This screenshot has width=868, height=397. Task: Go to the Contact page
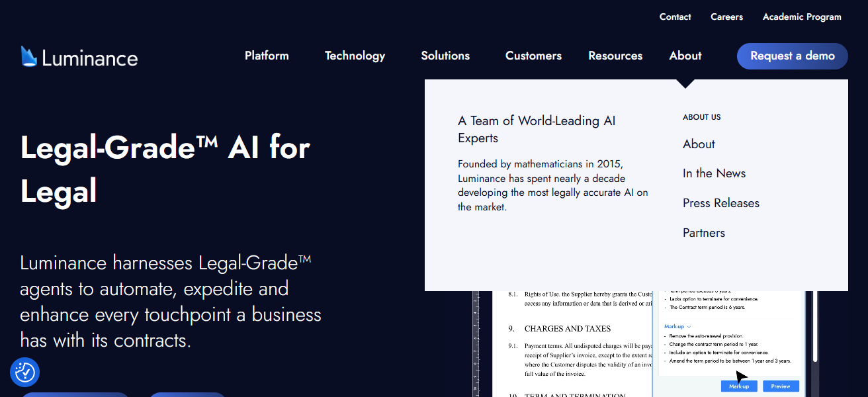coord(675,17)
